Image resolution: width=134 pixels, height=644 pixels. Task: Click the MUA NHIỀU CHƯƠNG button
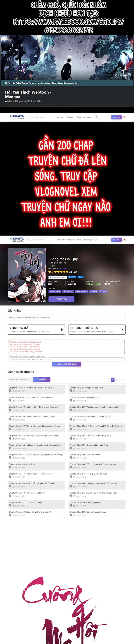(67, 364)
